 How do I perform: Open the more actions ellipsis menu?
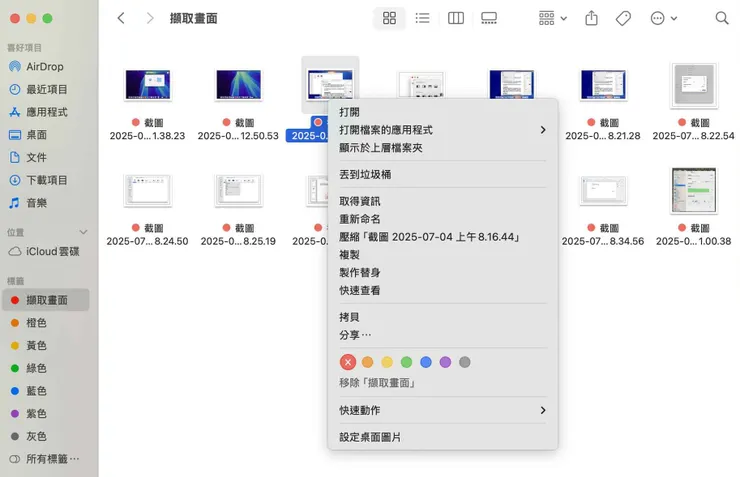[664, 18]
